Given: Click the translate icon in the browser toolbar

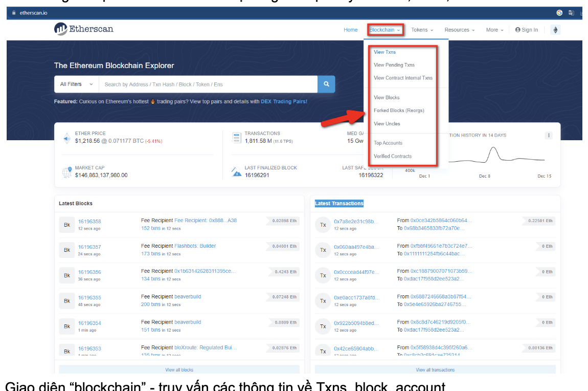Looking at the screenshot, I should (x=571, y=12).
